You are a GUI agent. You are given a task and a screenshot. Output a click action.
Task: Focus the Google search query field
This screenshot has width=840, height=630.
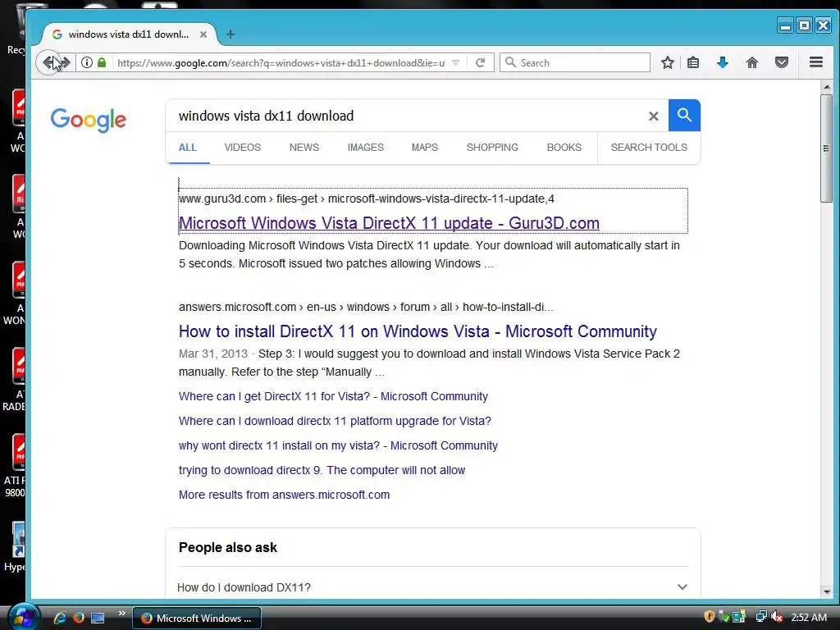tap(407, 116)
